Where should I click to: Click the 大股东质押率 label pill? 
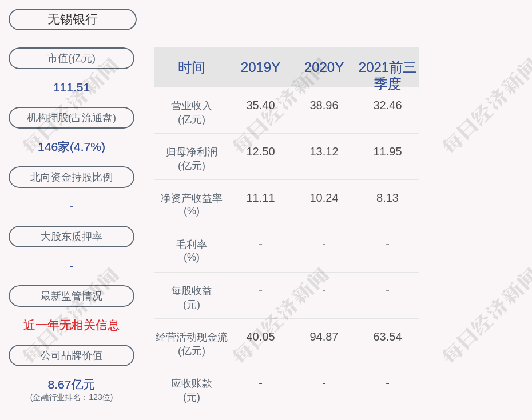[72, 236]
